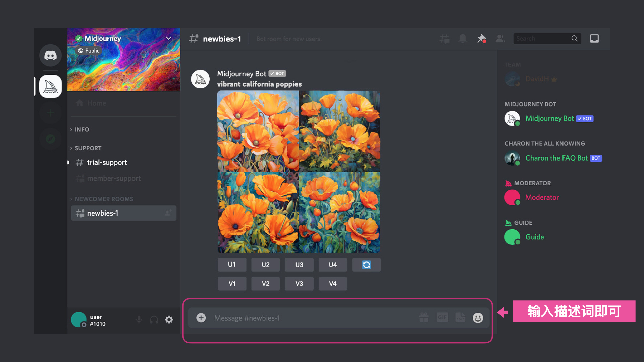
Task: Click the plus attachment button
Action: [x=201, y=318]
